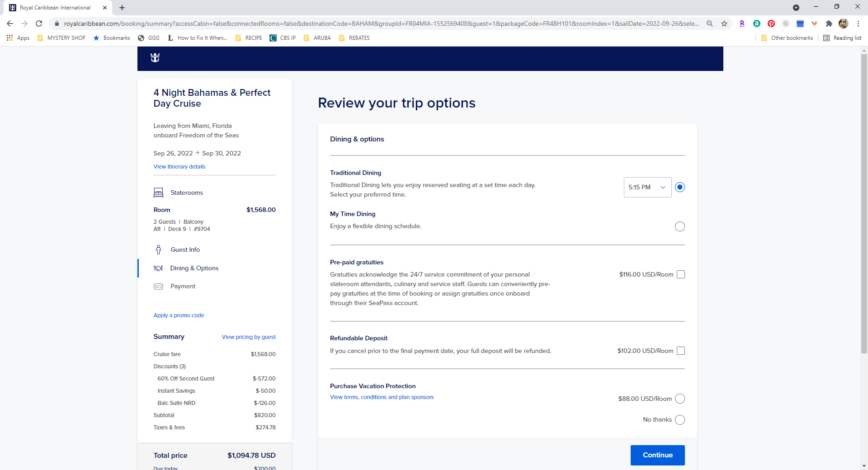Open the CBS IP bookmark

[283, 38]
